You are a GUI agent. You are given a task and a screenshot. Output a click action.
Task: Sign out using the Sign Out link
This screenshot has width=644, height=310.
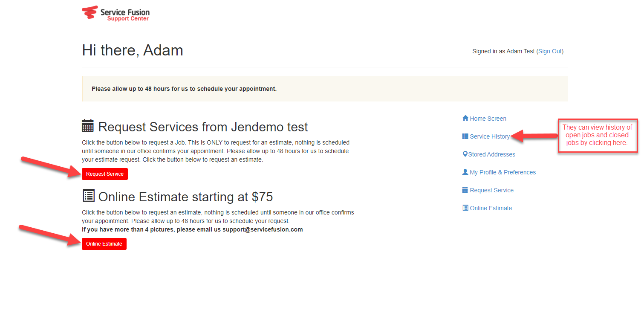pyautogui.click(x=550, y=51)
